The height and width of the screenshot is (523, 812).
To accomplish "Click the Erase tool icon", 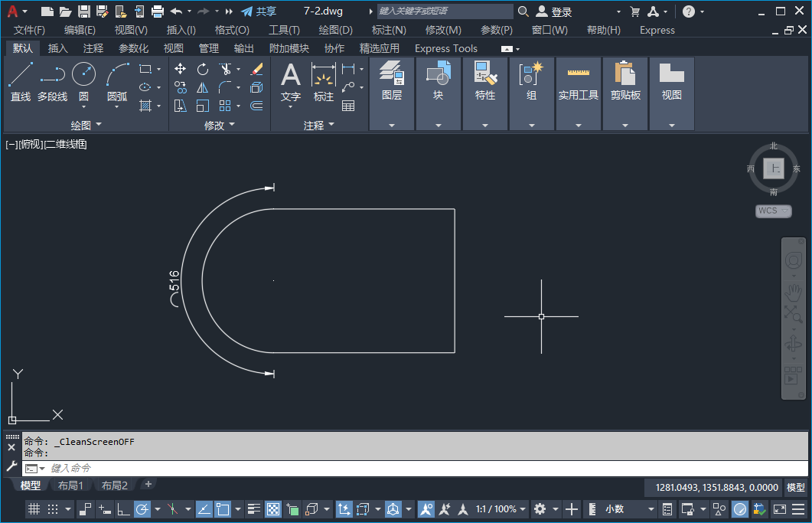I will click(x=256, y=69).
